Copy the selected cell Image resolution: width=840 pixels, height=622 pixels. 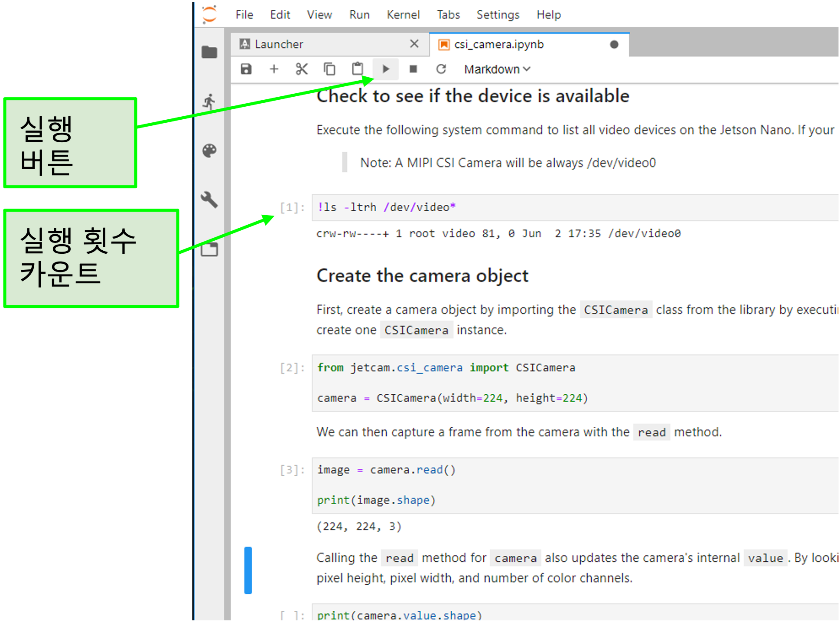[x=329, y=69]
